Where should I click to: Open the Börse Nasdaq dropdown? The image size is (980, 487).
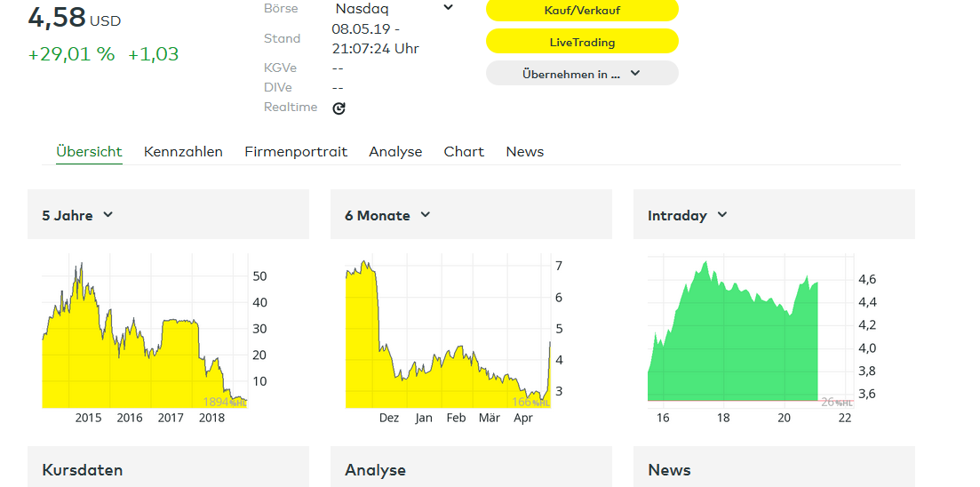[x=394, y=8]
